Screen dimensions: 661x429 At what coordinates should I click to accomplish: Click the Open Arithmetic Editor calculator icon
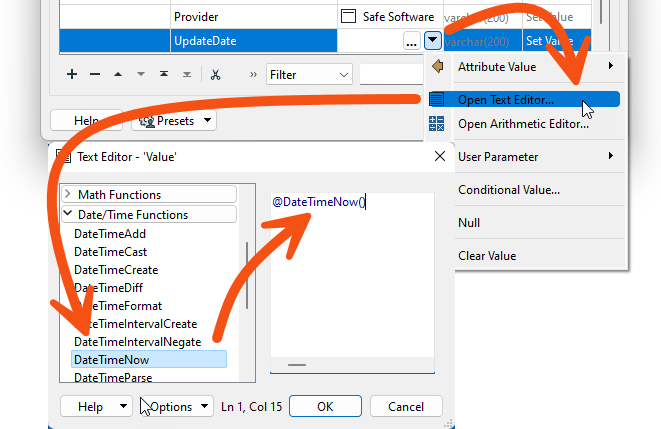tap(437, 124)
